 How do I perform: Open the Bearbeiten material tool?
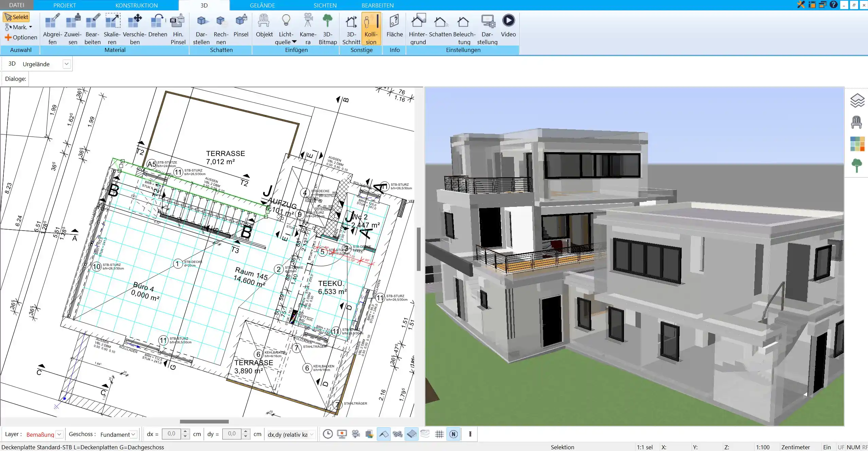tap(92, 29)
